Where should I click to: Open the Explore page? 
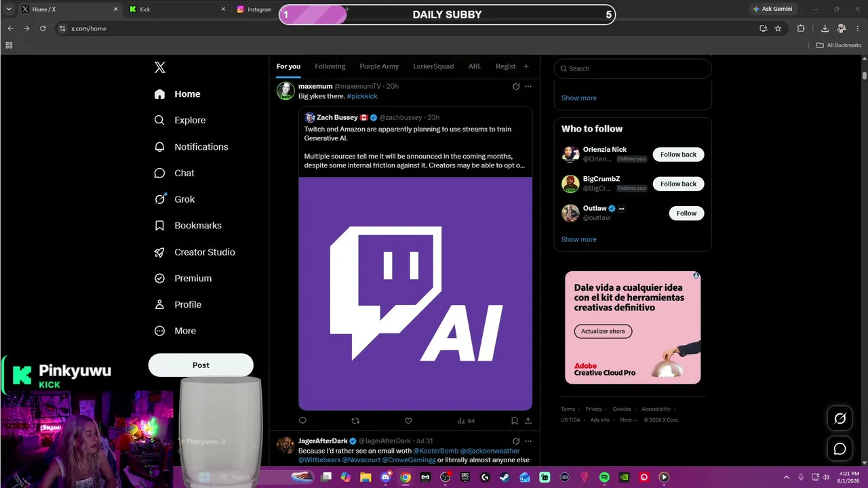click(x=180, y=120)
